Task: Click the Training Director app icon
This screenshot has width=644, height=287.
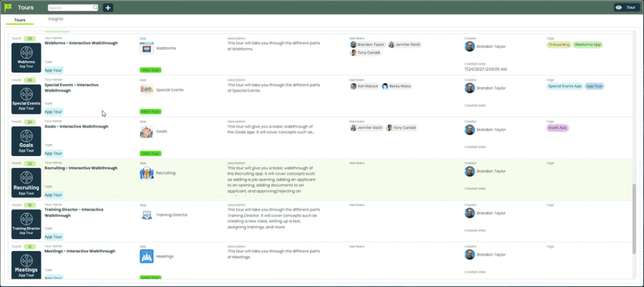Action: tap(147, 215)
